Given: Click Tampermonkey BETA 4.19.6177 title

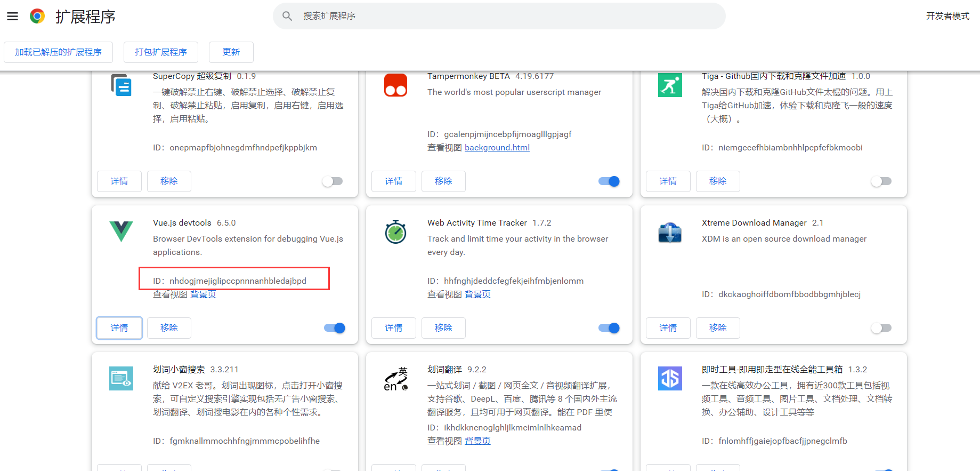Looking at the screenshot, I should 490,76.
